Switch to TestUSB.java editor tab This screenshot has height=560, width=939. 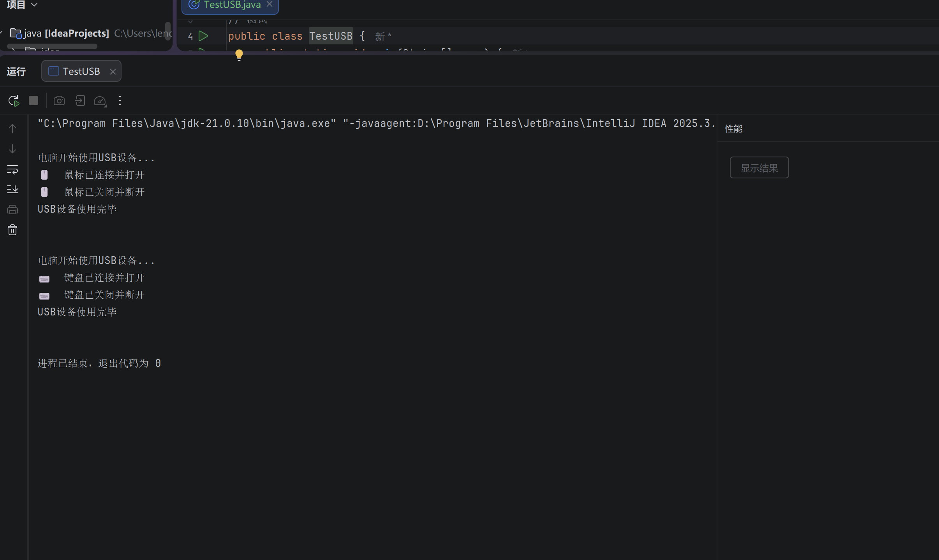pyautogui.click(x=232, y=5)
